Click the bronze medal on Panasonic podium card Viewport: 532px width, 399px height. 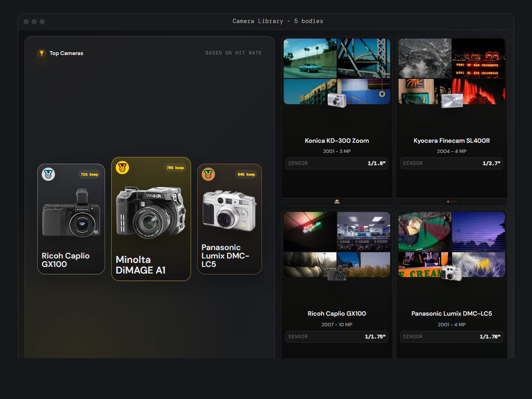click(208, 174)
